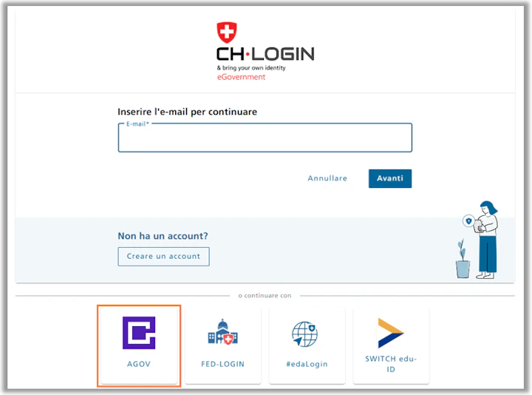532x395 pixels.
Task: Continue with the FED-LOGIN label
Action: pyautogui.click(x=223, y=364)
